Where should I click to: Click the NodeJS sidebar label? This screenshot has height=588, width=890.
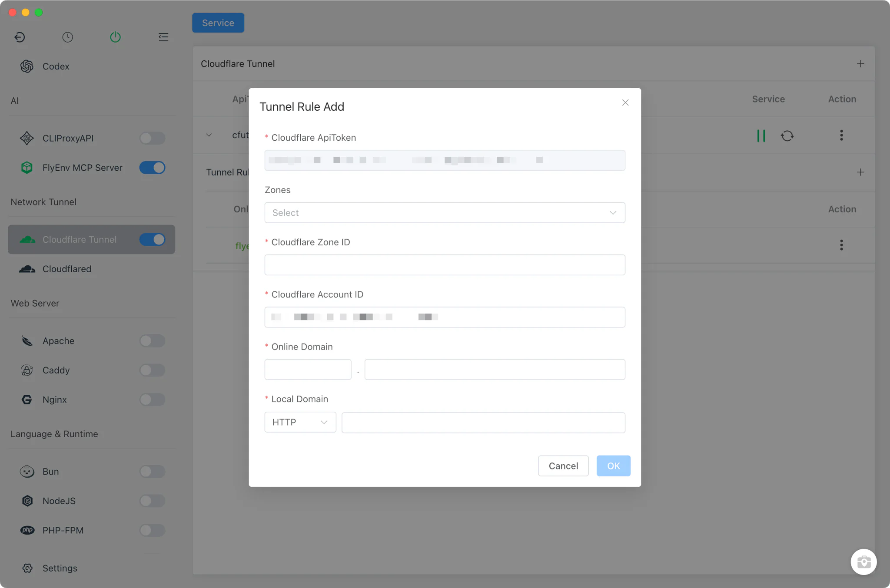pyautogui.click(x=59, y=501)
